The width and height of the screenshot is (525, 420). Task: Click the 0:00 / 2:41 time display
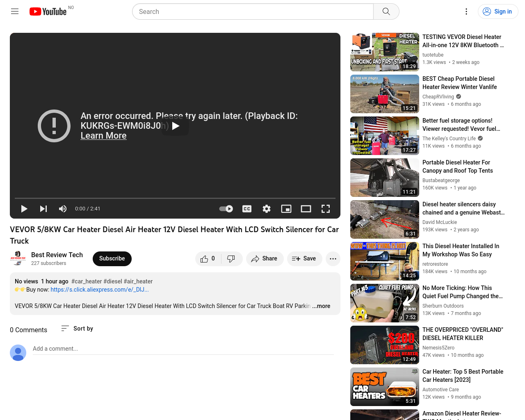(x=88, y=209)
